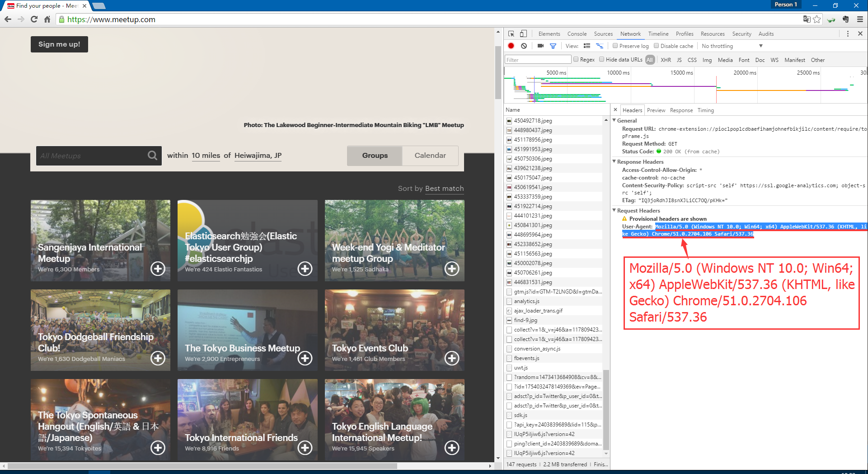Select the Calendar view button

point(430,156)
